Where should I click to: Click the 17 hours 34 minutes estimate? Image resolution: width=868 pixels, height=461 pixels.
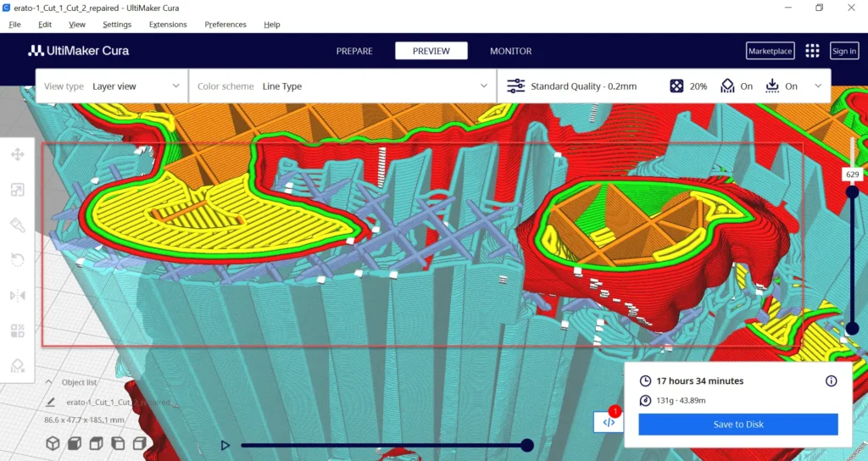pos(699,380)
